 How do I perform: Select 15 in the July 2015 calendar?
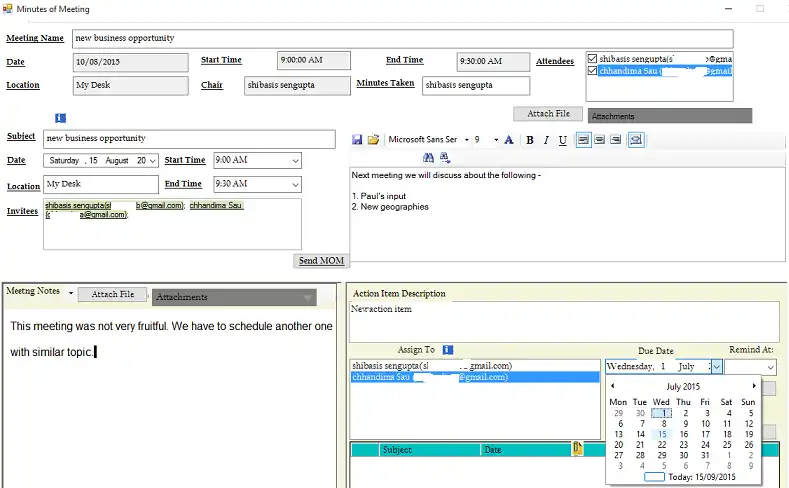[x=662, y=434]
